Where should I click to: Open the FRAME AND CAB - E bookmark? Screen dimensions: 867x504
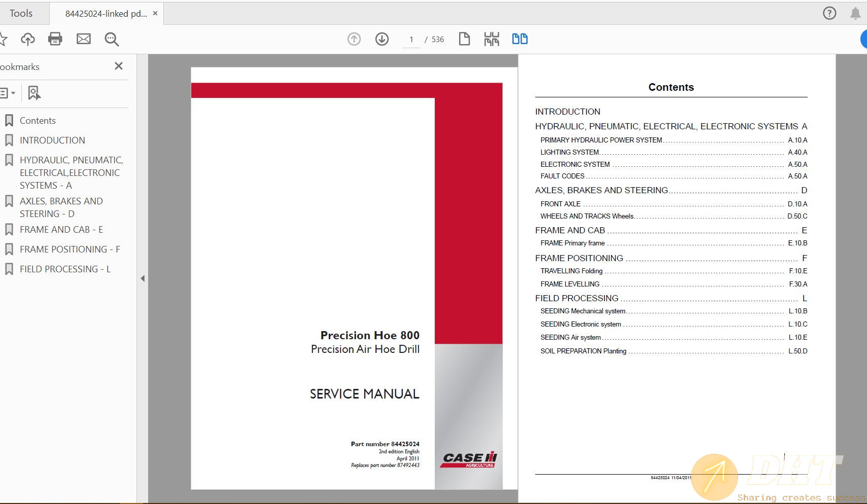pos(61,230)
